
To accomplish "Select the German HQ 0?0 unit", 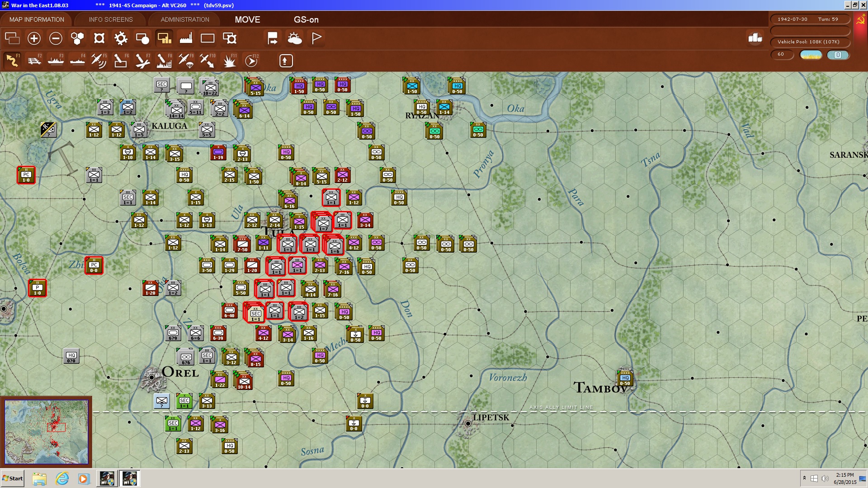I will [x=71, y=356].
